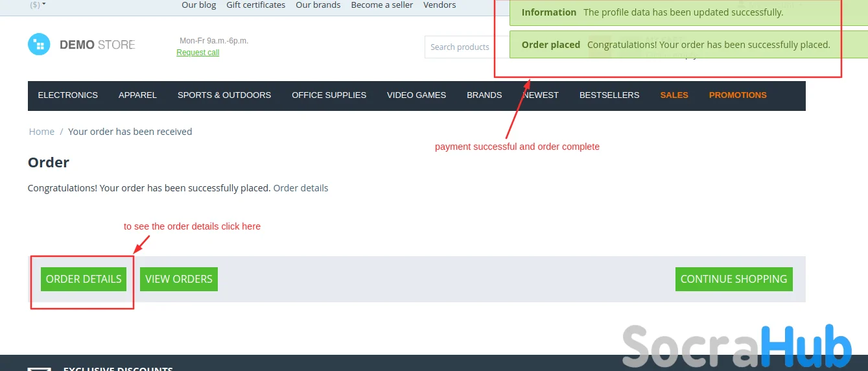Viewport: 868px width, 371px height.
Task: Click the Request call link
Action: tap(198, 53)
